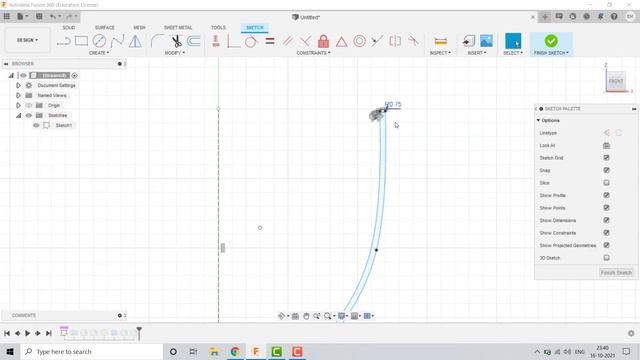
Task: Toggle the Show Profile checkbox
Action: (x=607, y=195)
